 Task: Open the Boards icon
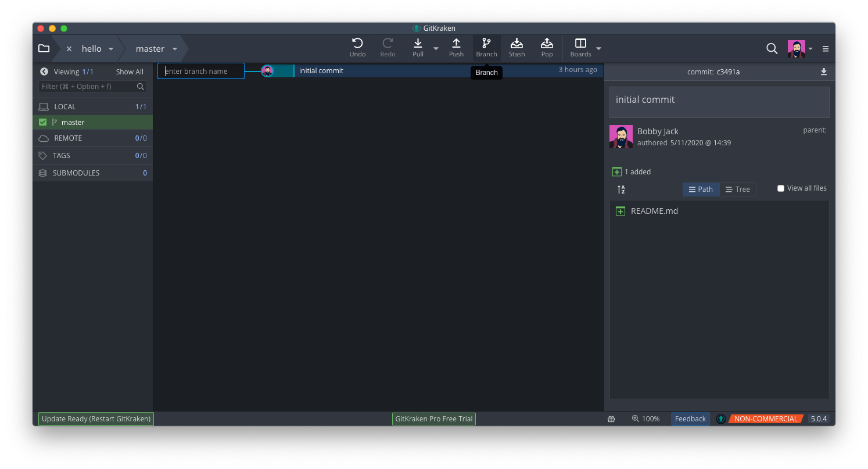coord(580,44)
